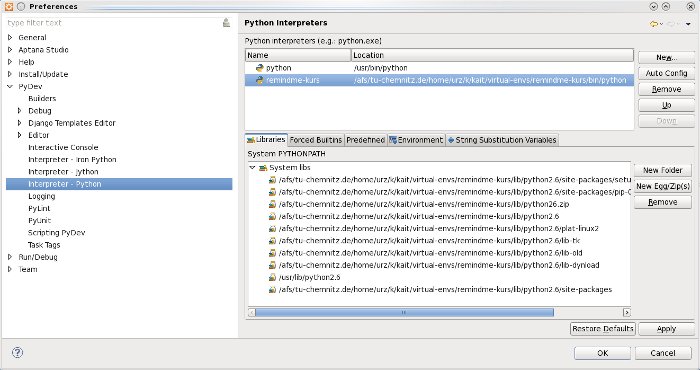The height and width of the screenshot is (370, 700).
Task: Click the New Folder button
Action: coord(662,170)
